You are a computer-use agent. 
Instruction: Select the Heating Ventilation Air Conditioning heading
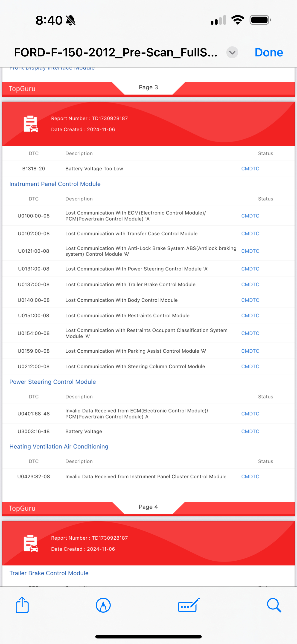coord(59,447)
